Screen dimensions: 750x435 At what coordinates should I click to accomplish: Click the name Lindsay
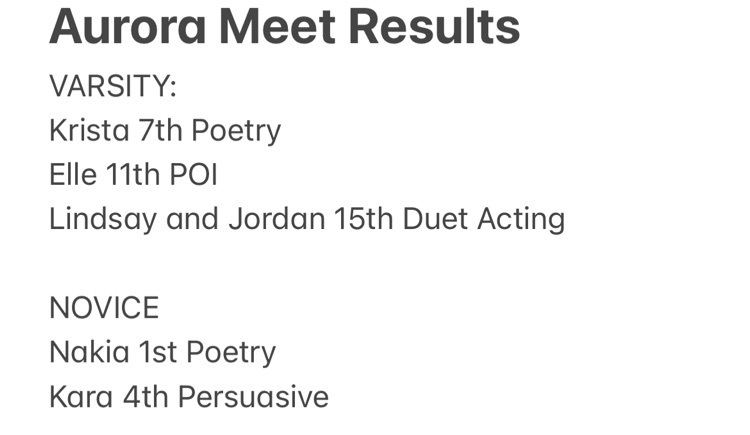[103, 220]
